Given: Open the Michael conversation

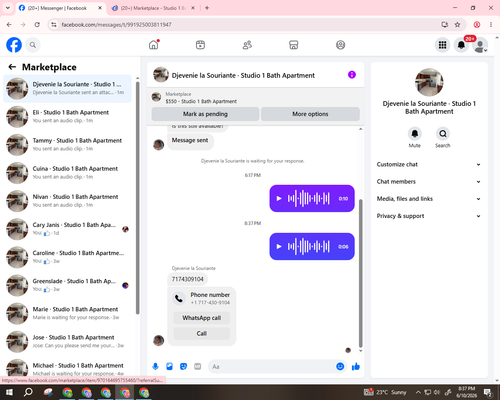Looking at the screenshot, I should (x=67, y=368).
